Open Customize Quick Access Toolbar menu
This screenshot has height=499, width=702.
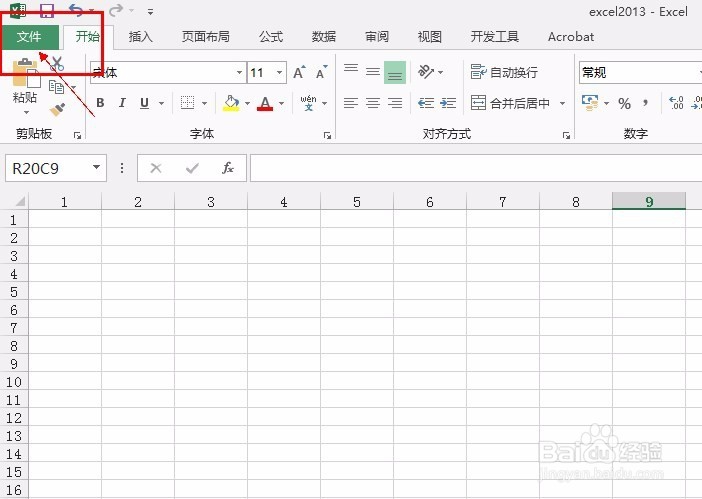click(150, 12)
